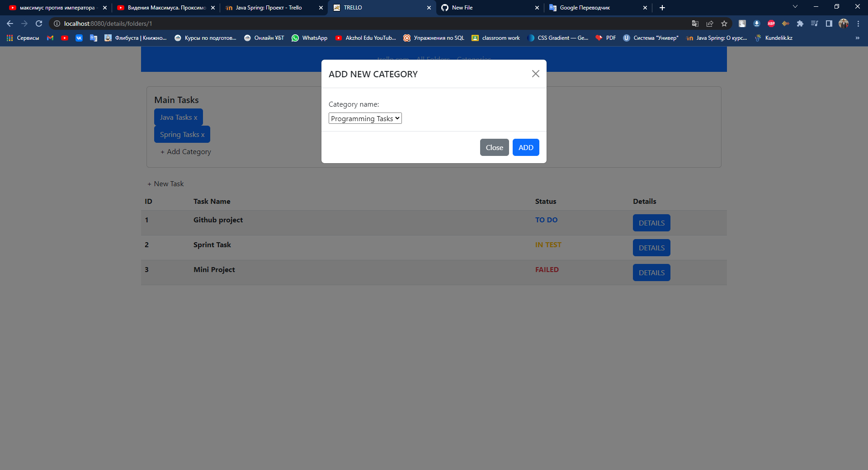Click the grey Close button in dialog
Screen dimensions: 868x470
point(494,147)
